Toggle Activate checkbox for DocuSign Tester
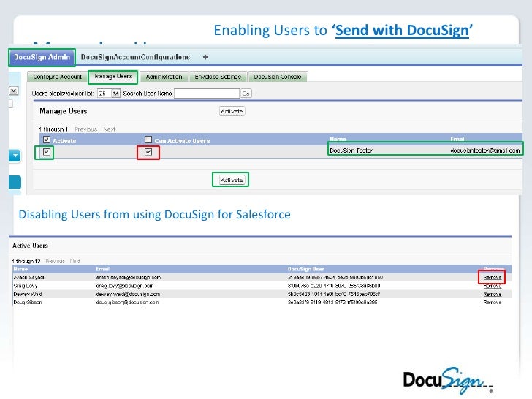Viewport: 532px width, 399px height. coord(47,152)
